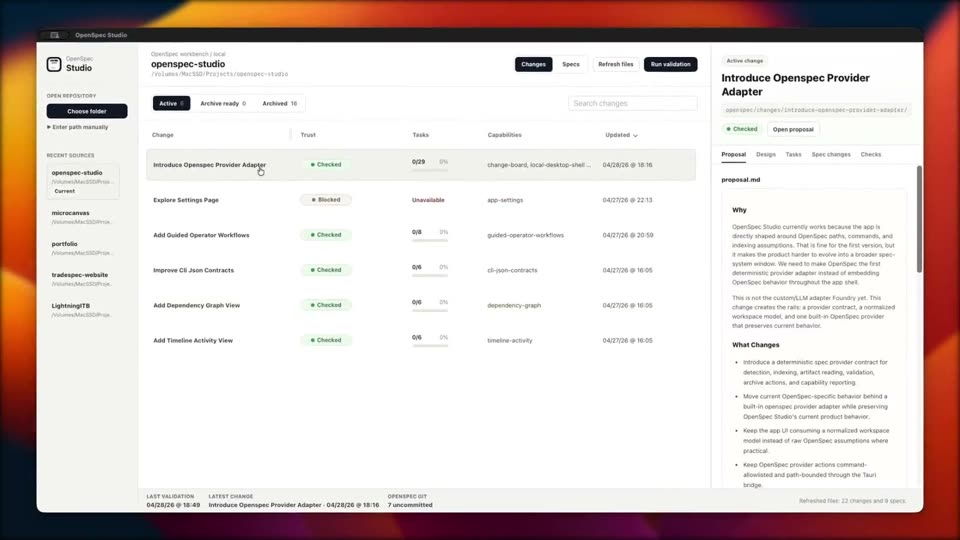Click the detail panel vertical scrollbar
Image resolution: width=960 pixels, height=540 pixels.
(918, 219)
